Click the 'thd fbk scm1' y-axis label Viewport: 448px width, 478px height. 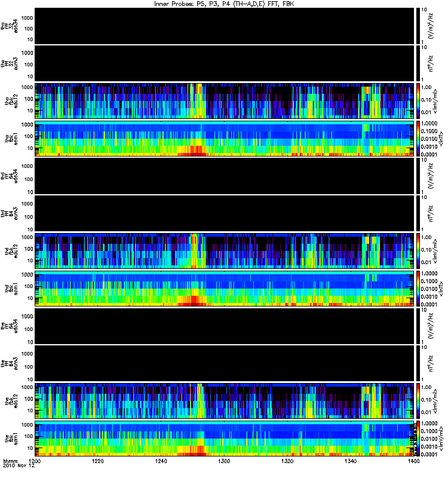point(11,289)
